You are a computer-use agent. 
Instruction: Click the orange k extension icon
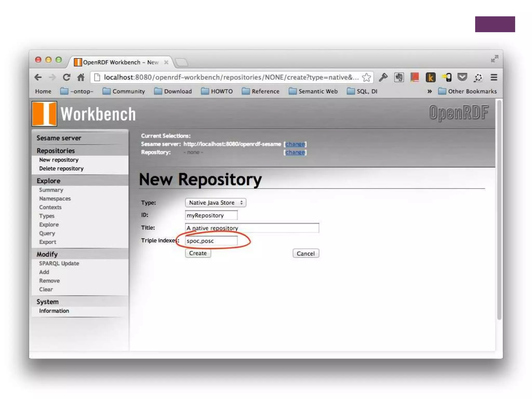pyautogui.click(x=430, y=77)
